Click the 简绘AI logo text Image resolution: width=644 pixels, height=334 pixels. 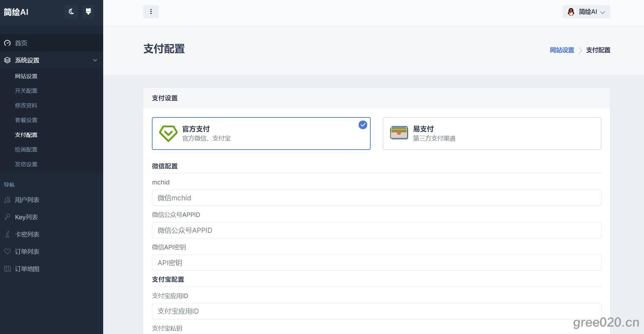(16, 12)
